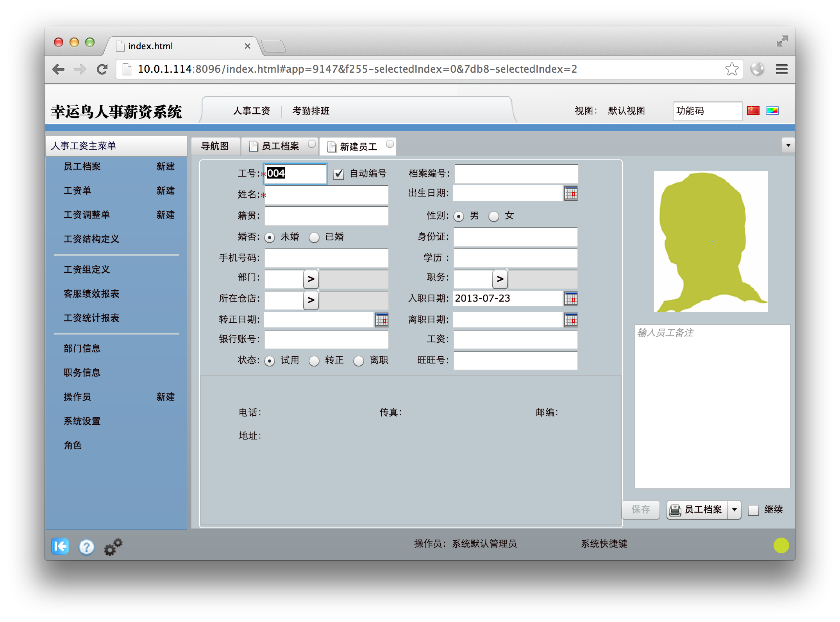Click the employee photo placeholder
Screen dimensions: 840x622
click(711, 241)
